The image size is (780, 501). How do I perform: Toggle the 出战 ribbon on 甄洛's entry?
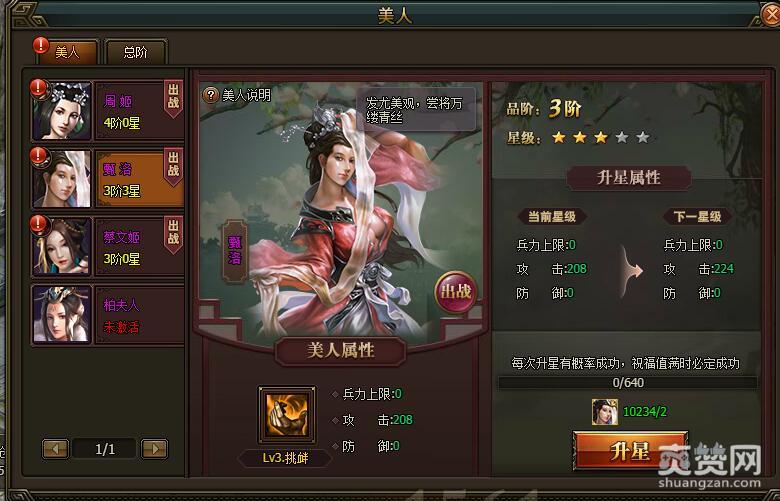pos(173,167)
